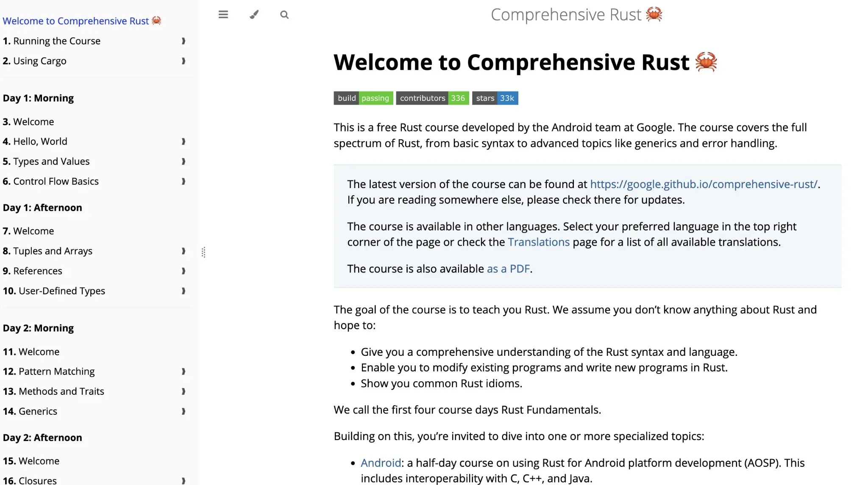The image size is (868, 485).
Task: Click the Welcome to Comprehensive Rust main heading
Action: (x=525, y=62)
